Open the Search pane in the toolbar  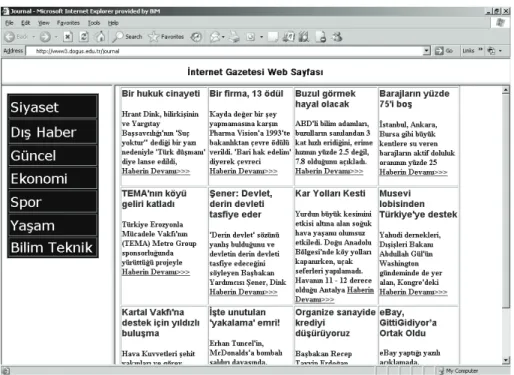[x=127, y=37]
